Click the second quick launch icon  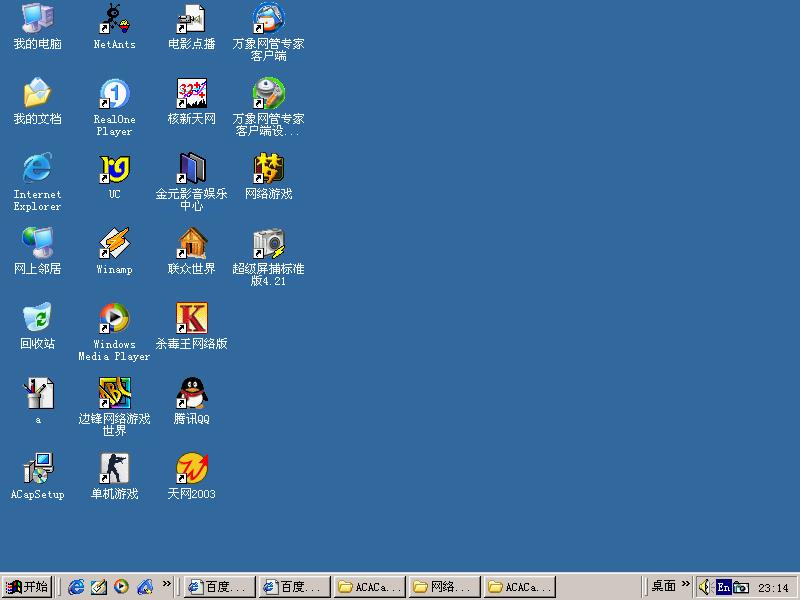(99, 587)
